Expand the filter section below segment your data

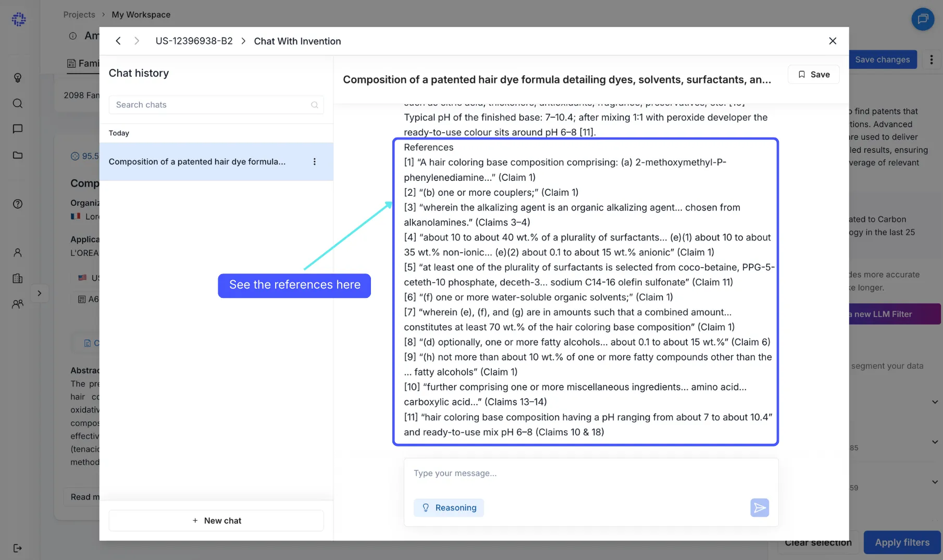(x=935, y=402)
